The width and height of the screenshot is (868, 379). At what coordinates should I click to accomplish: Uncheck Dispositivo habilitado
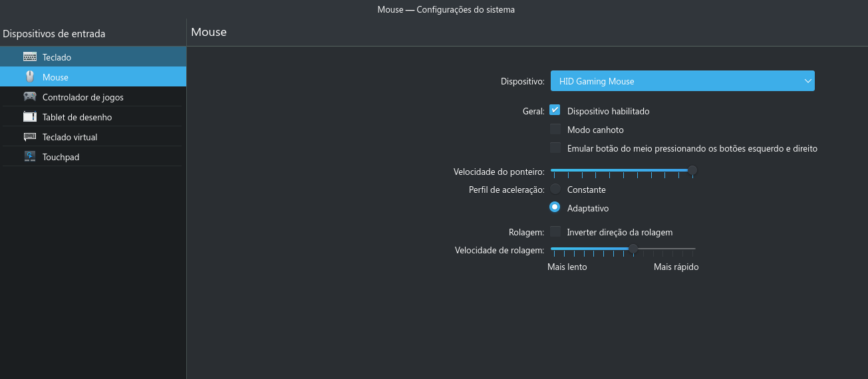[555, 110]
